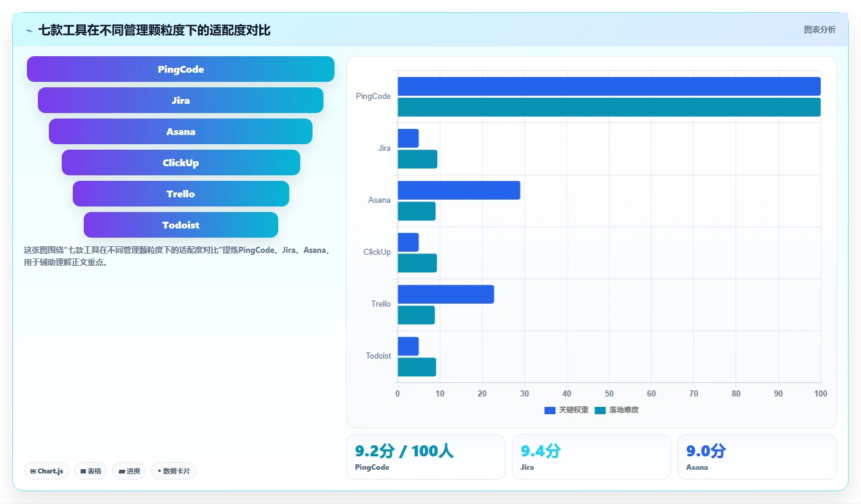
Task: Open the 9.2分 / 100人 PingCode card
Action: click(x=426, y=457)
